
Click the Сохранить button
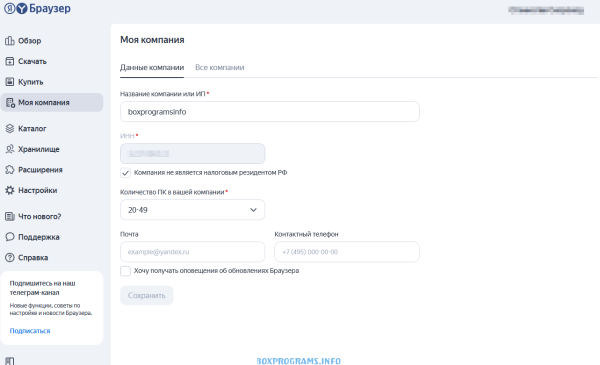tap(147, 295)
